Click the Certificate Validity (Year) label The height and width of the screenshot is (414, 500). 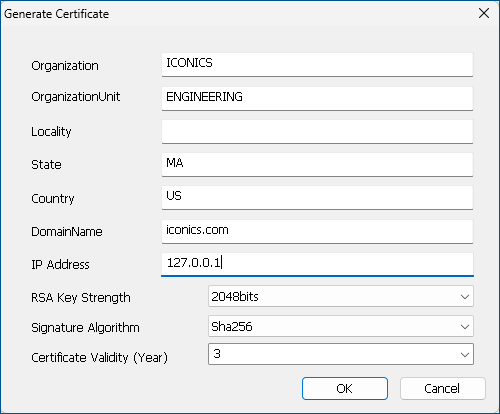coord(99,358)
